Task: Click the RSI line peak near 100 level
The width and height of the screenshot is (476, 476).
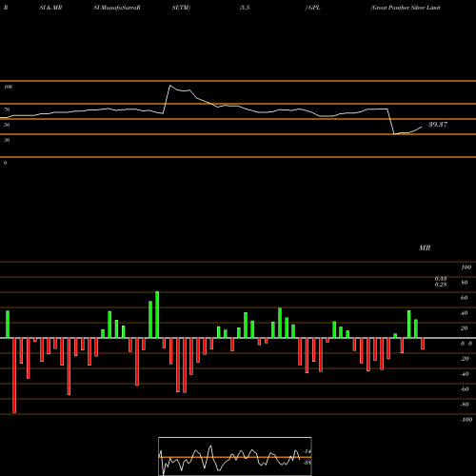Action: click(169, 86)
